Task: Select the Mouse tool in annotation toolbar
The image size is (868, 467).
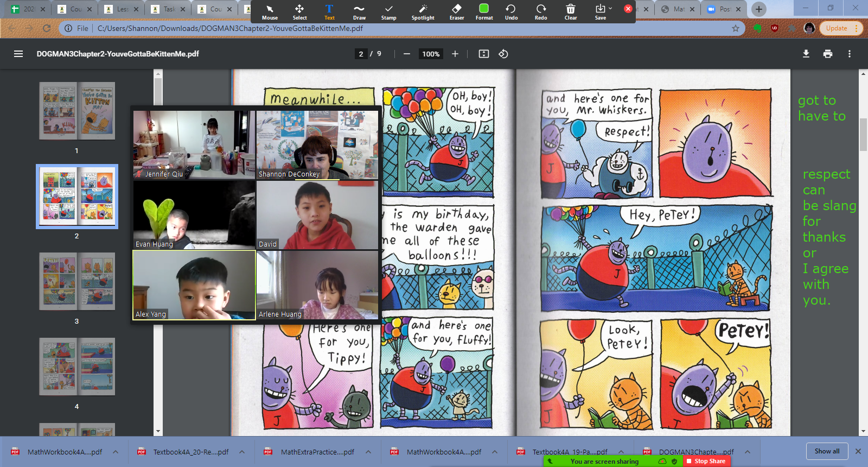Action: (x=270, y=12)
